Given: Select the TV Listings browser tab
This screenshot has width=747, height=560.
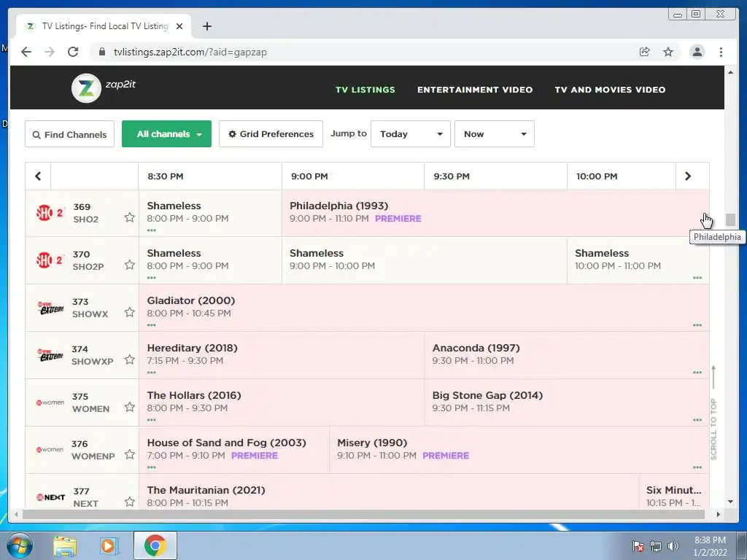Looking at the screenshot, I should coord(104,26).
